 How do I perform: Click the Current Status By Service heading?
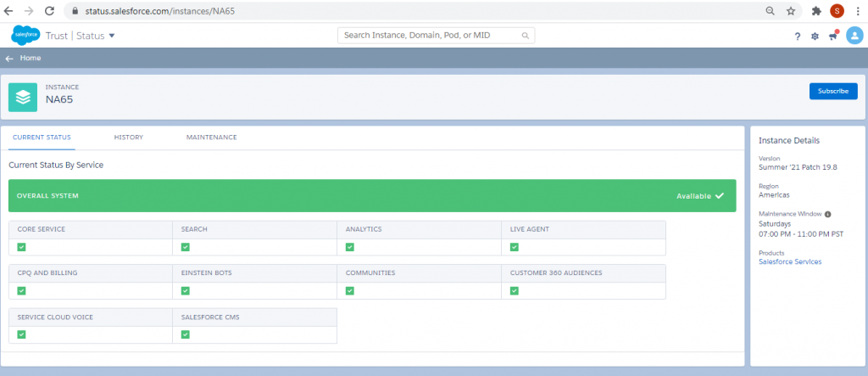coord(56,165)
